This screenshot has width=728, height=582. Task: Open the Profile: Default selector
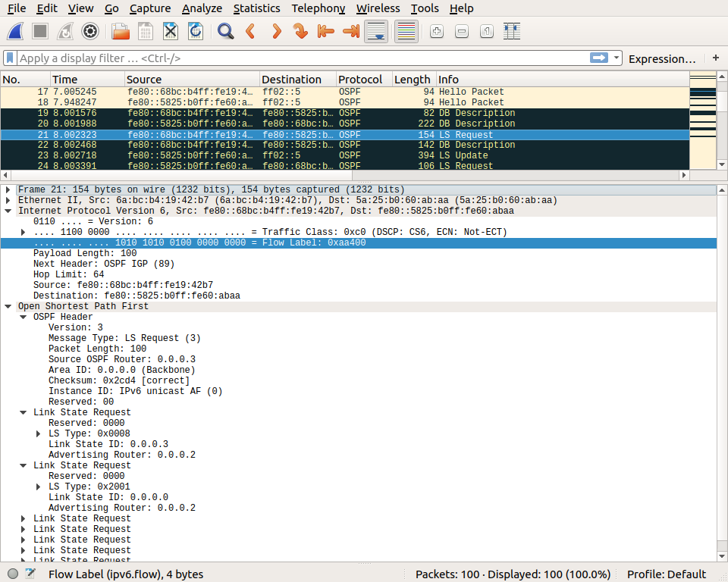(667, 574)
